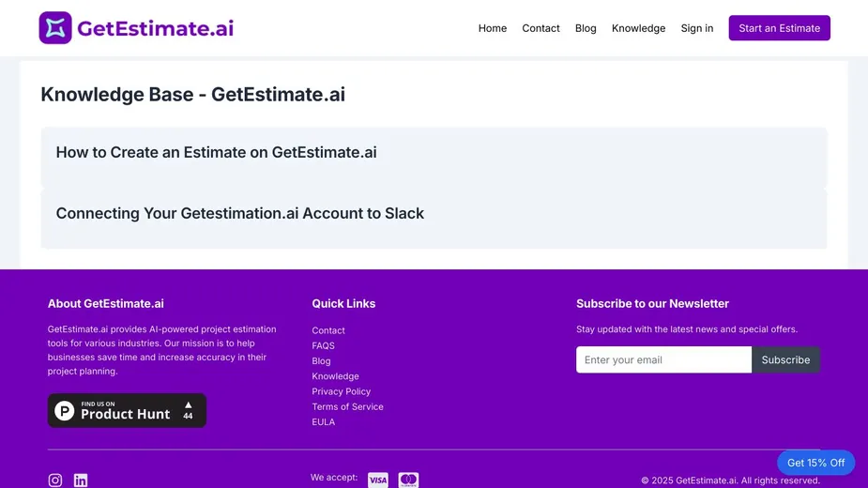
Task: Visit Privacy Policy in Quick Links
Action: pos(341,391)
